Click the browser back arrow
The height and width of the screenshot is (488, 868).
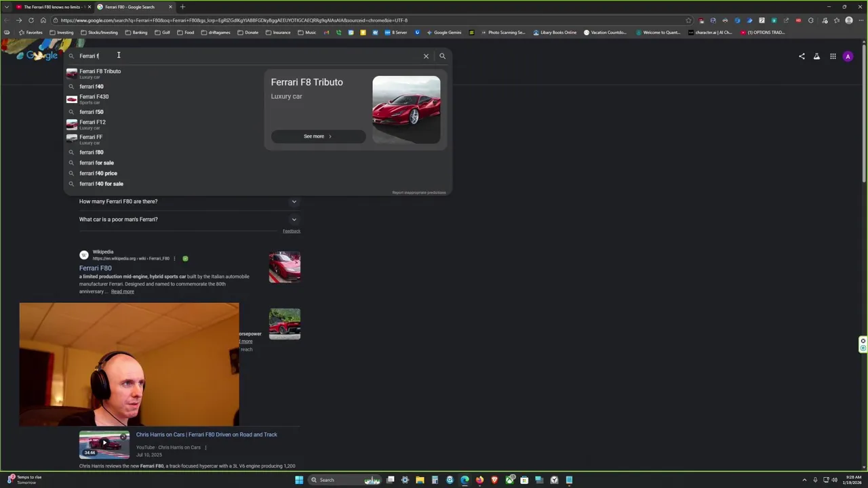click(6, 20)
